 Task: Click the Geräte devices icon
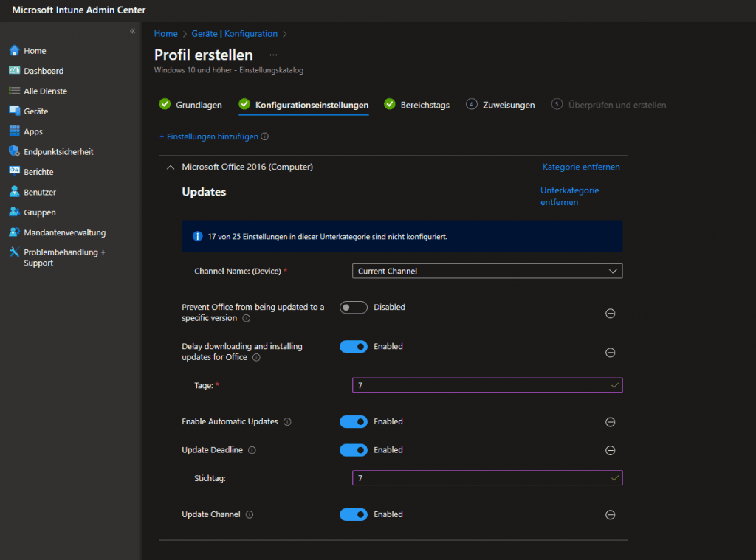(14, 111)
